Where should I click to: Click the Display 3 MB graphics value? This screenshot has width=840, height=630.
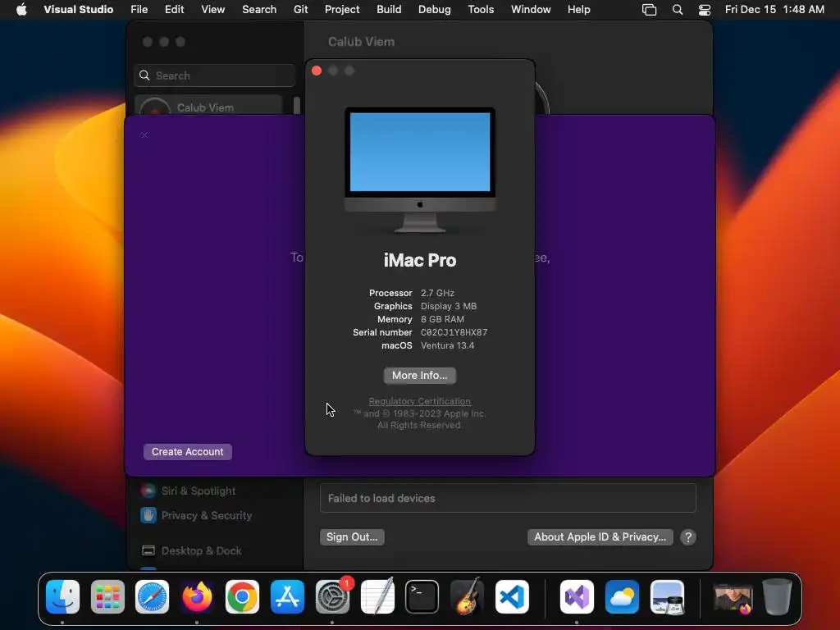449,306
